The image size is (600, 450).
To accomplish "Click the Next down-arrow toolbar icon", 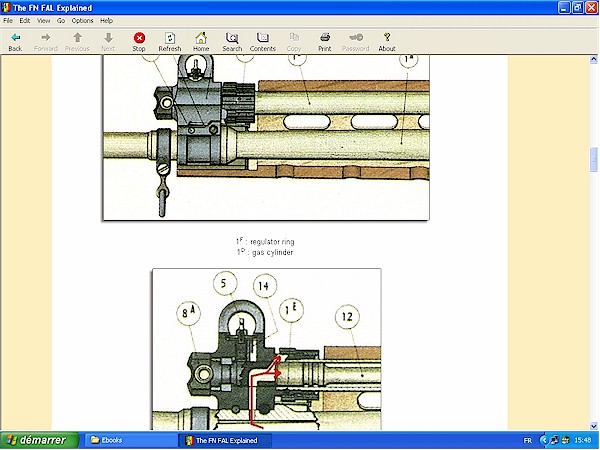I will [108, 42].
